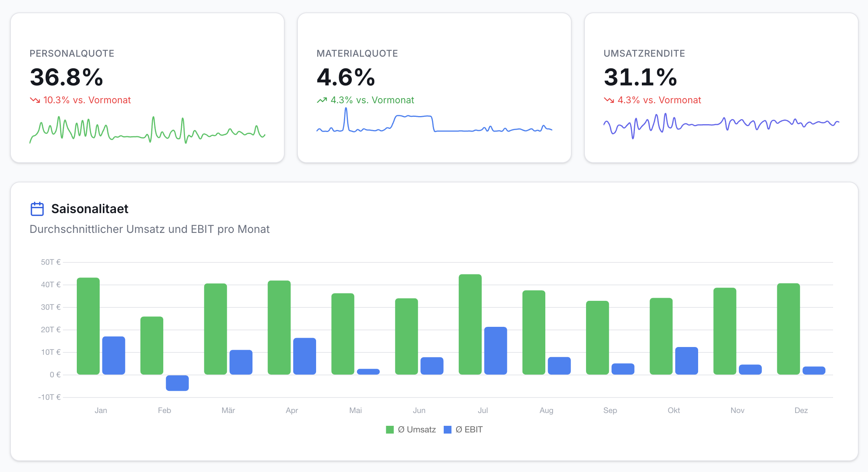Viewport: 868px width, 472px height.
Task: Click the 4.6% Materialquote value
Action: click(346, 77)
